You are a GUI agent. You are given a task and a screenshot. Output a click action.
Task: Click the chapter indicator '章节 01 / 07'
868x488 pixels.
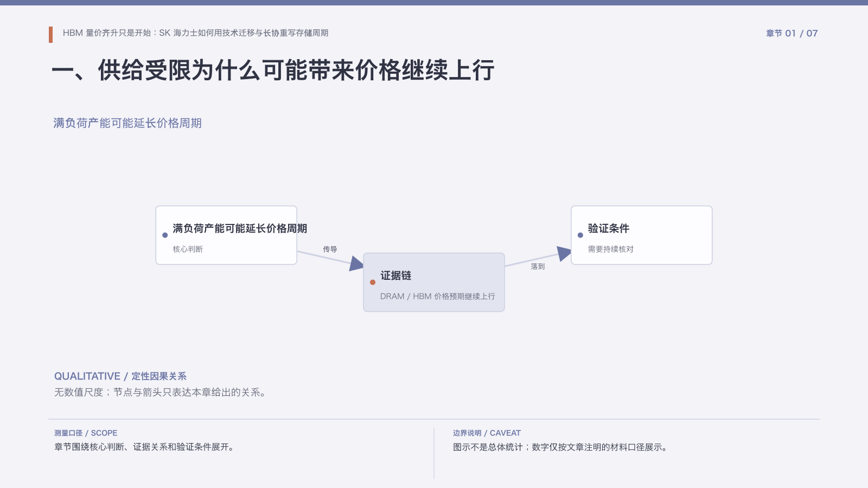792,34
